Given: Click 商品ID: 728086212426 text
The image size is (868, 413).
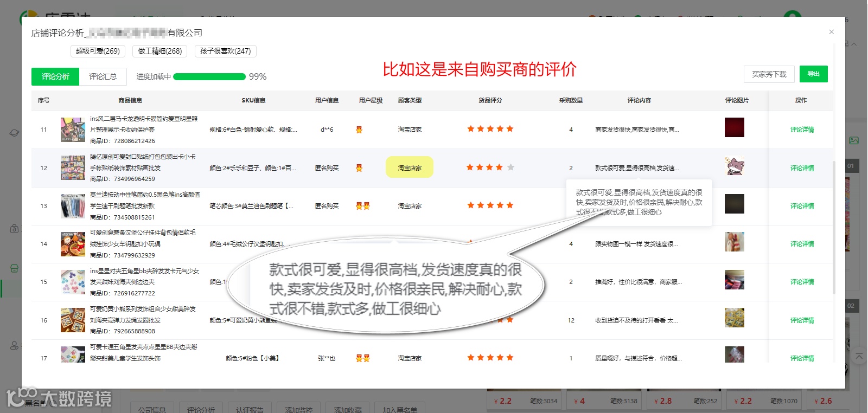Looking at the screenshot, I should (123, 141).
